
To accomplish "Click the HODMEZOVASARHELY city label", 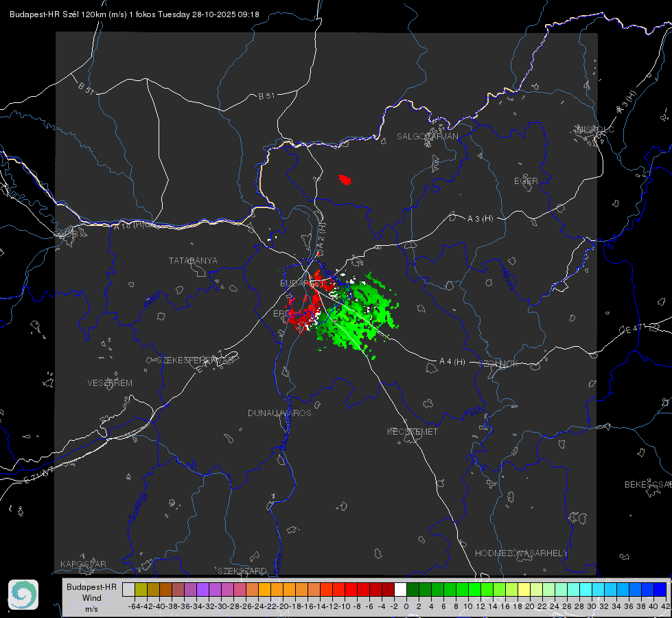I will 521,553.
